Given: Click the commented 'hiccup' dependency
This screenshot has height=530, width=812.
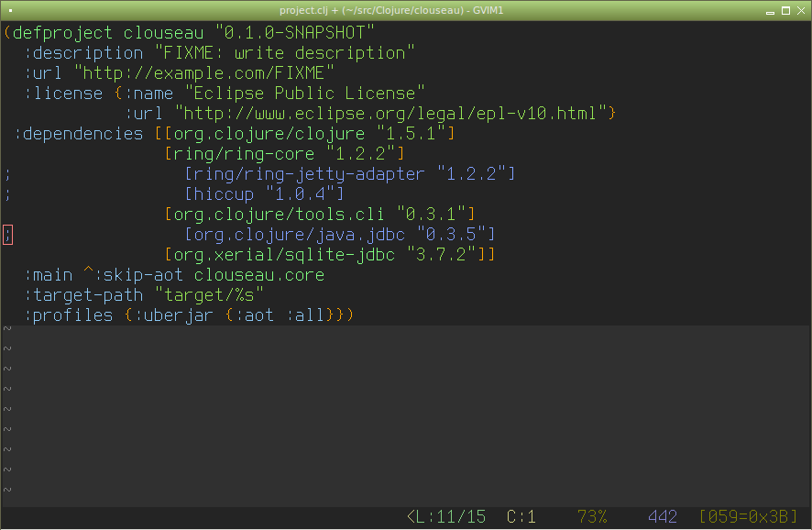Looking at the screenshot, I should [x=224, y=194].
